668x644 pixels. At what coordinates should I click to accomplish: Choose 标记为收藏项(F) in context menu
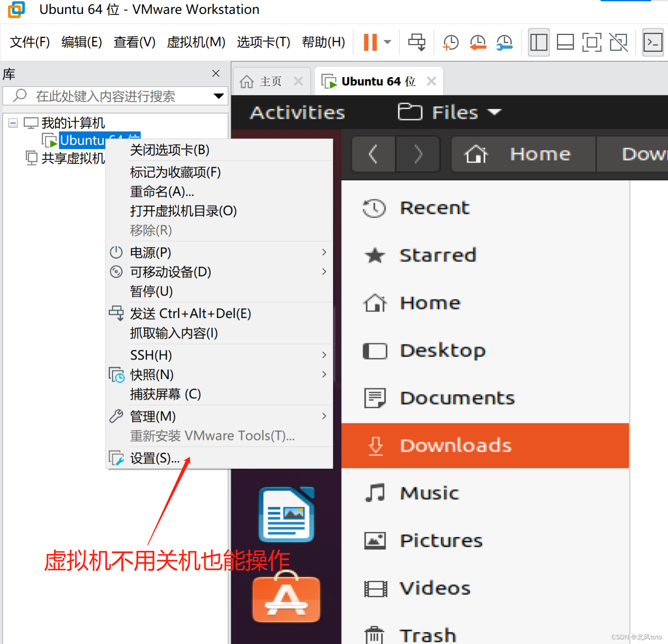point(219,172)
